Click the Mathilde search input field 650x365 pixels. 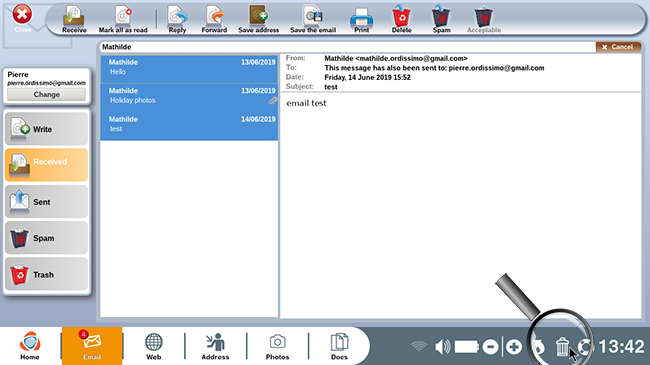click(347, 47)
